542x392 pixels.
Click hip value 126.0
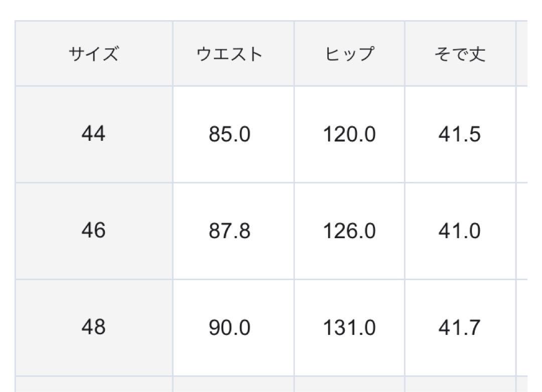coord(349,231)
